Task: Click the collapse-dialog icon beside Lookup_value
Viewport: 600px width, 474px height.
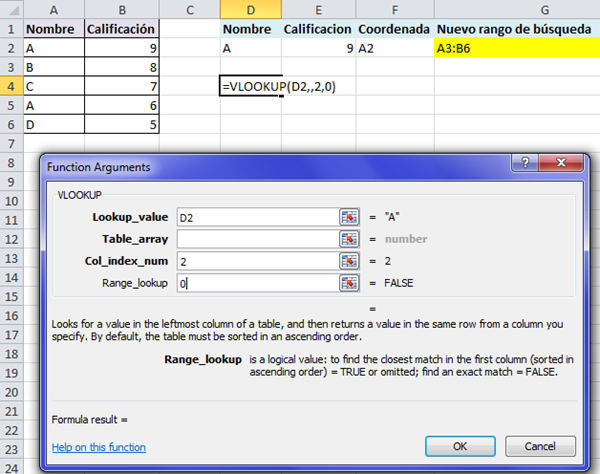Action: (349, 217)
